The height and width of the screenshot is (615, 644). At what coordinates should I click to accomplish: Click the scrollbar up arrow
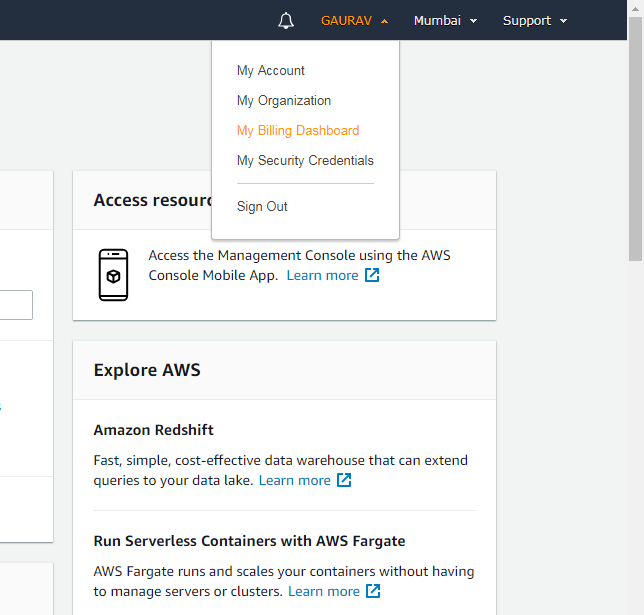[x=635, y=9]
